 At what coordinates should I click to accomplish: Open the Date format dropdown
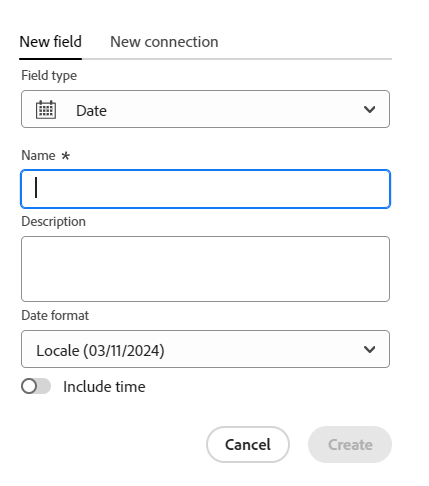pos(205,349)
